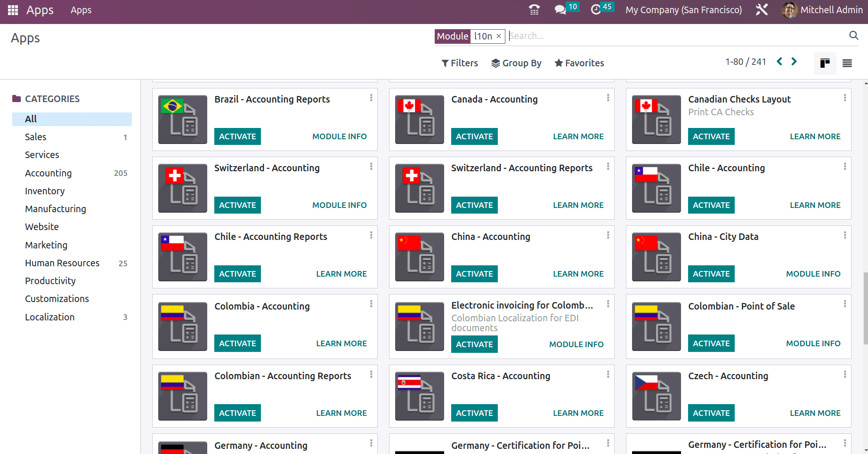868x454 pixels.
Task: Open the developer tools wrench icon
Action: [762, 10]
